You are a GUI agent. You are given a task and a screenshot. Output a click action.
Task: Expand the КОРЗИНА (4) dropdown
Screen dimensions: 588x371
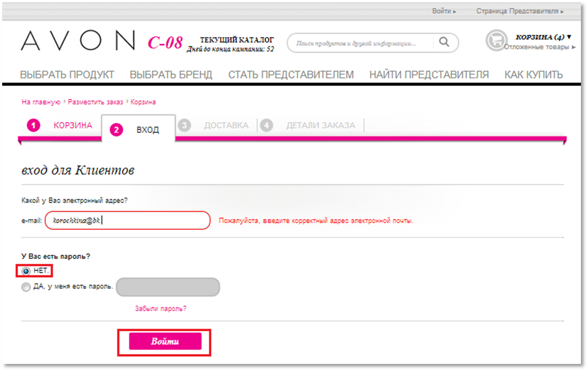point(543,37)
